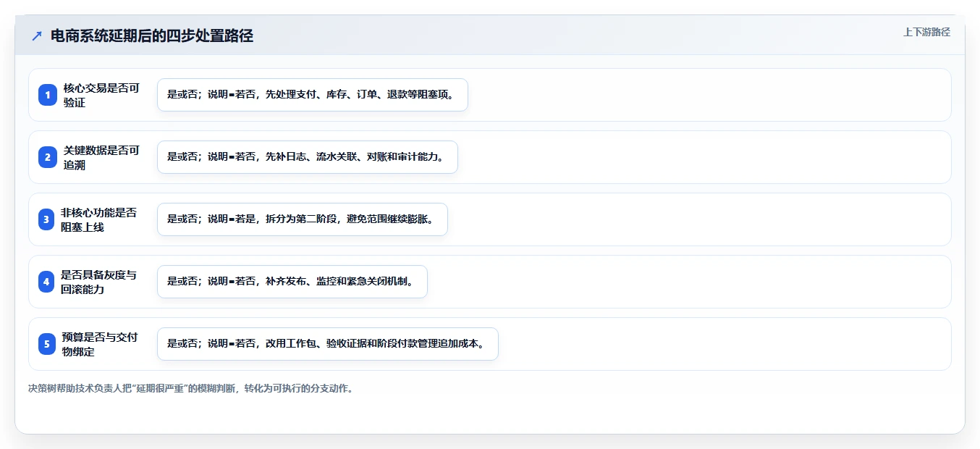Click the number 3 step badge
Screen dimensions: 980x449
pos(46,219)
